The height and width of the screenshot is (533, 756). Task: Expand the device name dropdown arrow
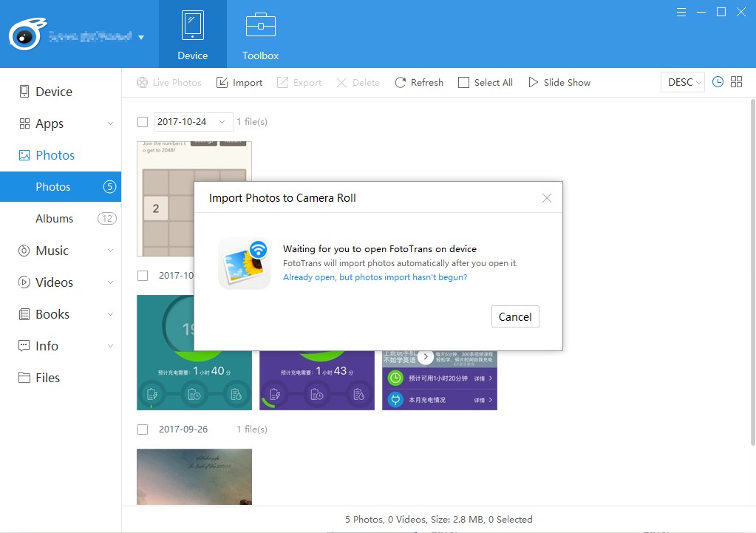coord(141,37)
